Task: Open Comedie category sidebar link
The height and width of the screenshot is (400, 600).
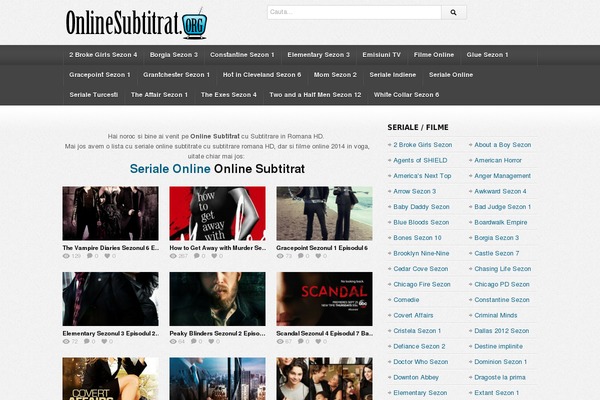Action: [x=406, y=300]
